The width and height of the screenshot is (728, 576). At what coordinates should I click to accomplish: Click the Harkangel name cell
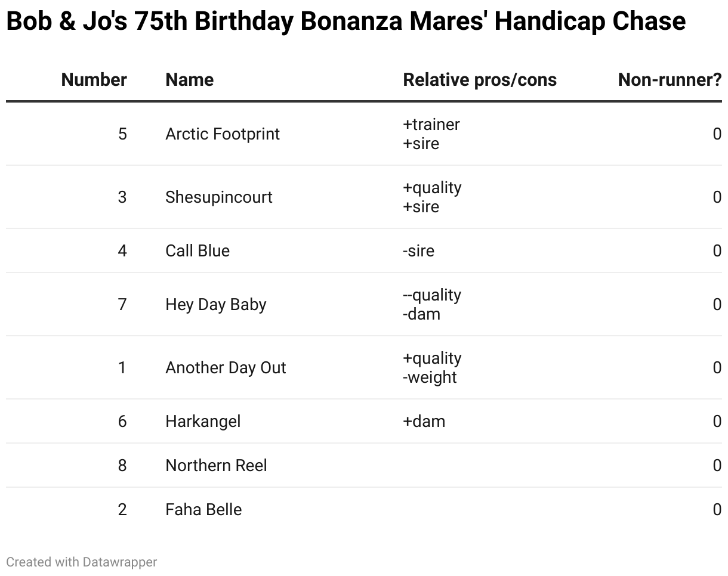pos(203,422)
